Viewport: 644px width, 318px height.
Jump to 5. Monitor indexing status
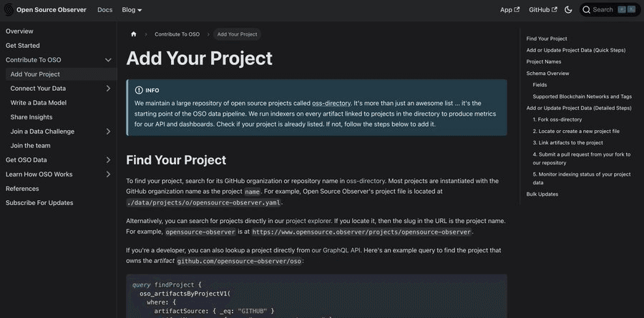pyautogui.click(x=582, y=179)
